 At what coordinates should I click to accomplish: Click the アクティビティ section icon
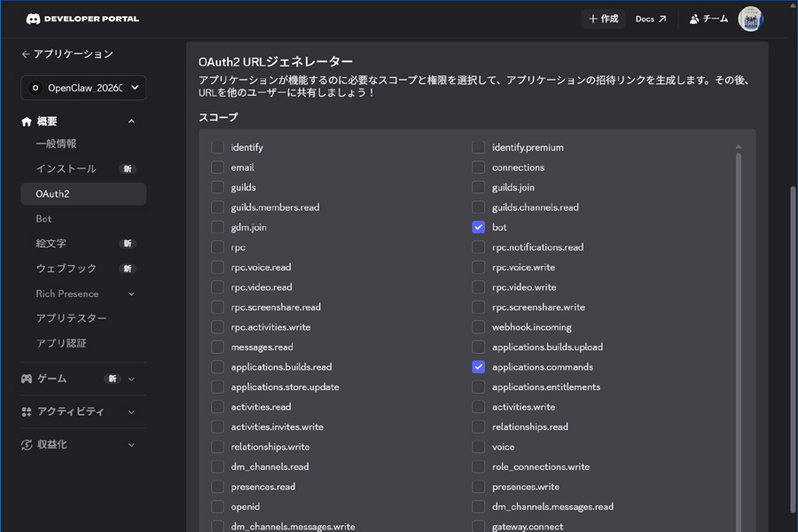click(26, 411)
